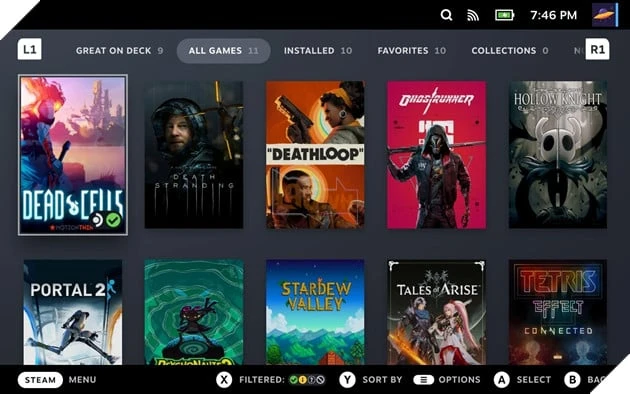Toggle the unknown compatibility filter icon
Image resolution: width=630 pixels, height=394 pixels.
[311, 380]
